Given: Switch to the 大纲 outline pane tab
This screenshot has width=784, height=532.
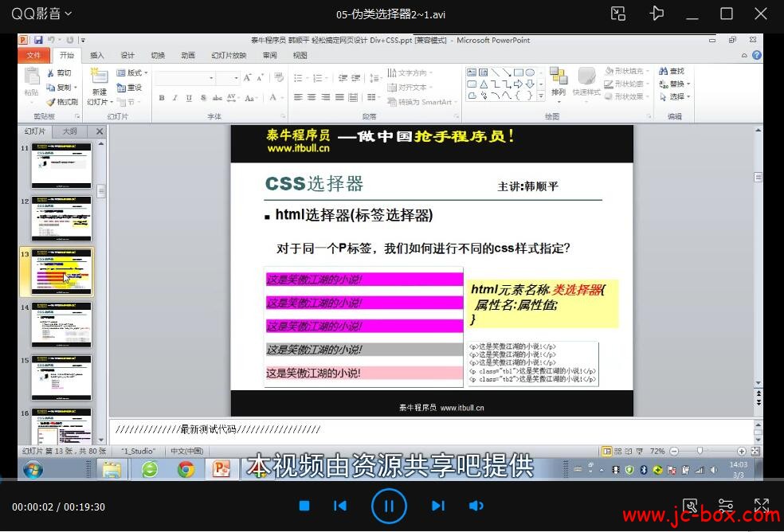Looking at the screenshot, I should 69,131.
